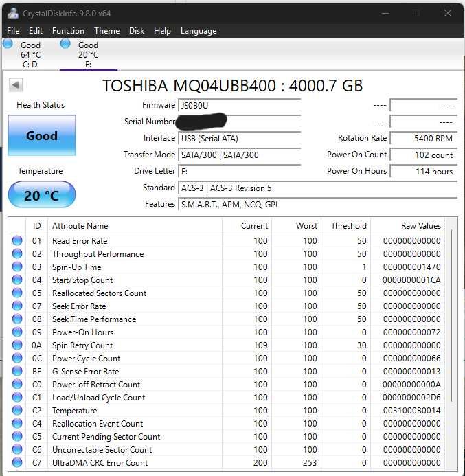Click the Raw Values column header

407,226
